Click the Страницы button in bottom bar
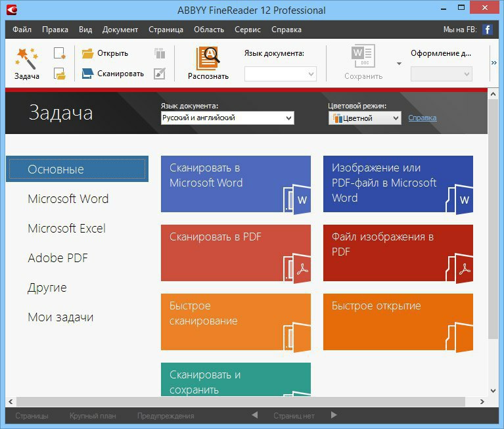 tap(32, 416)
